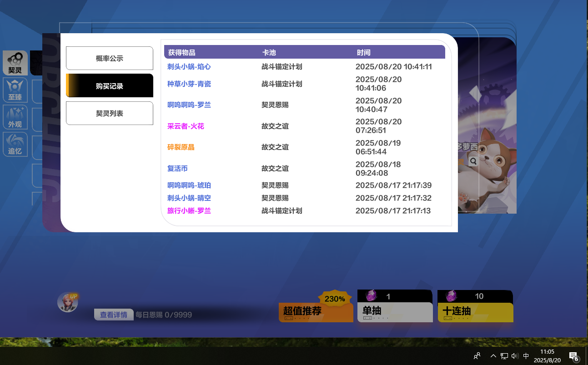Click the 查看详情 button

point(114,315)
